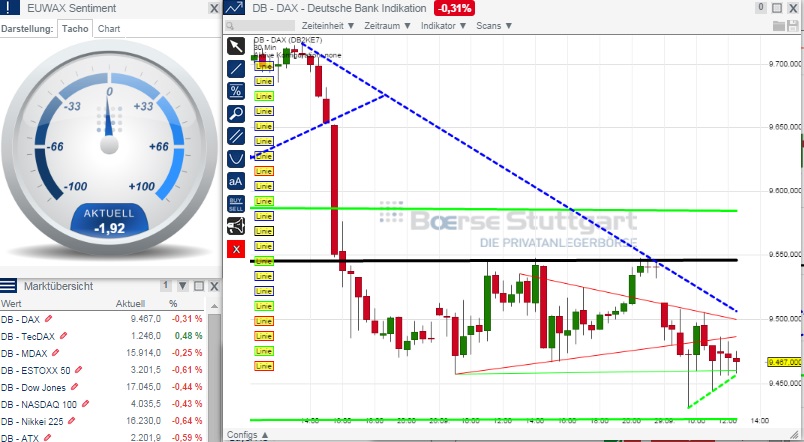This screenshot has height=442, width=804.
Task: Edit the DB - ATX pencil icon
Action: 48,437
